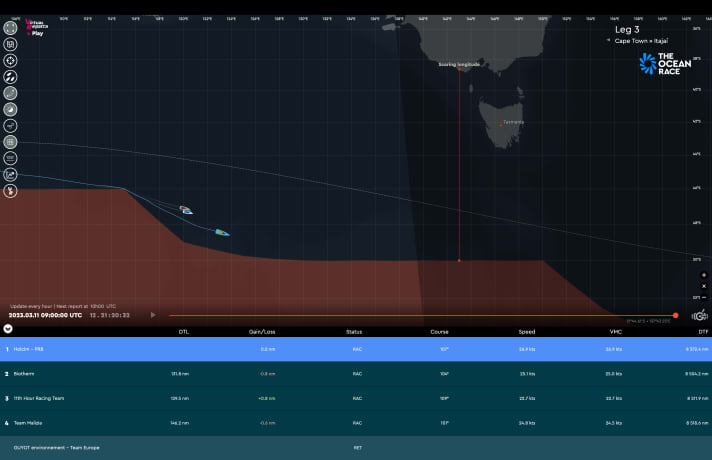The width and height of the screenshot is (712, 460).
Task: Sort leaderboard by Speed column
Action: pyautogui.click(x=527, y=332)
